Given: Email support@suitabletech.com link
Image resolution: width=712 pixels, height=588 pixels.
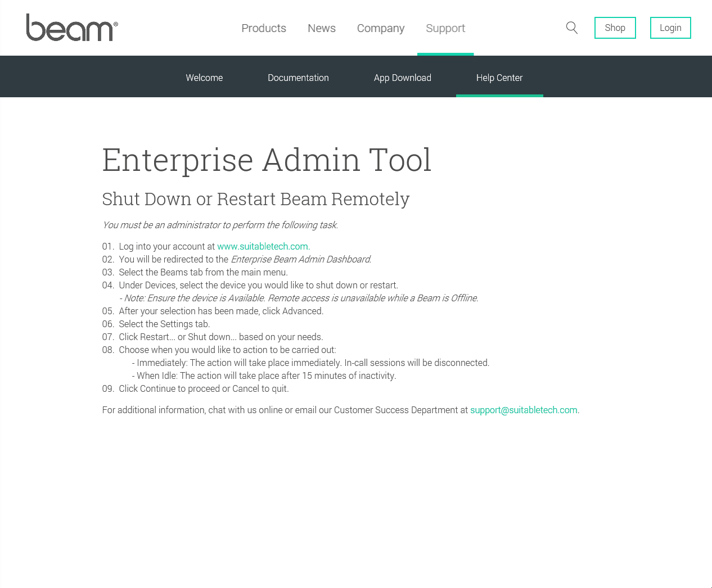Looking at the screenshot, I should click(524, 410).
